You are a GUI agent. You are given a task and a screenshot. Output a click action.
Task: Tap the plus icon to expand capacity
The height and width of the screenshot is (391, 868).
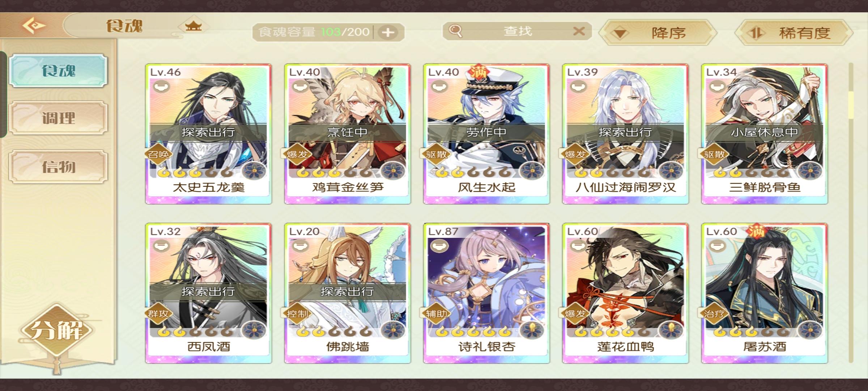coord(388,33)
